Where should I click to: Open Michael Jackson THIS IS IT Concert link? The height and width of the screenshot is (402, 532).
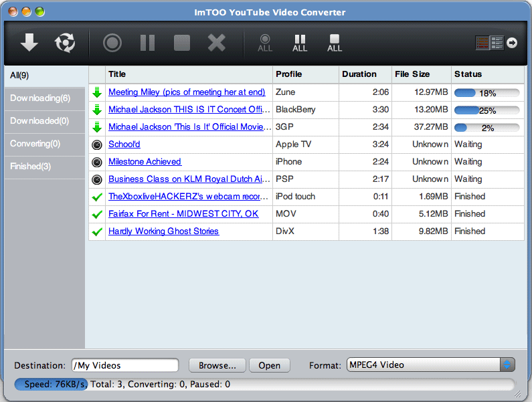click(x=189, y=110)
